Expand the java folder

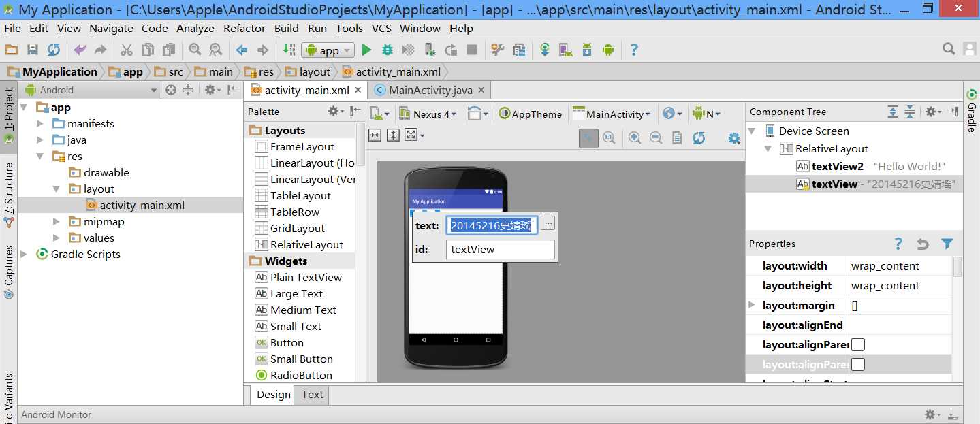tap(40, 140)
